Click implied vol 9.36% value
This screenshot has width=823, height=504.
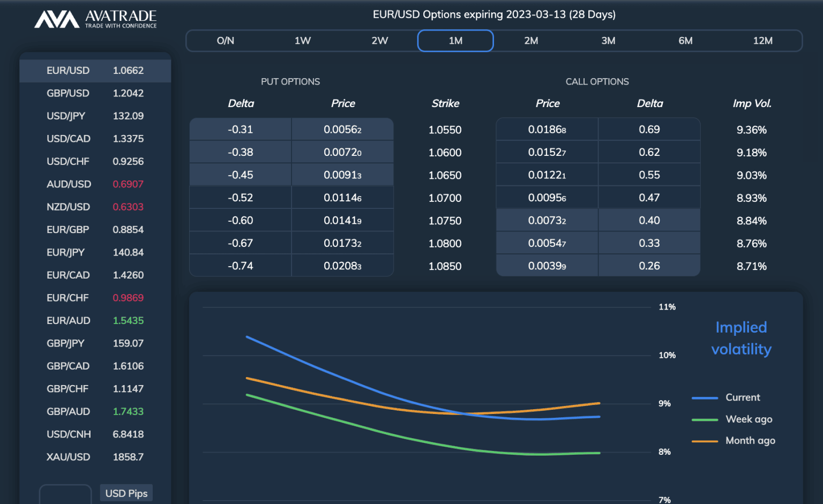coord(752,130)
